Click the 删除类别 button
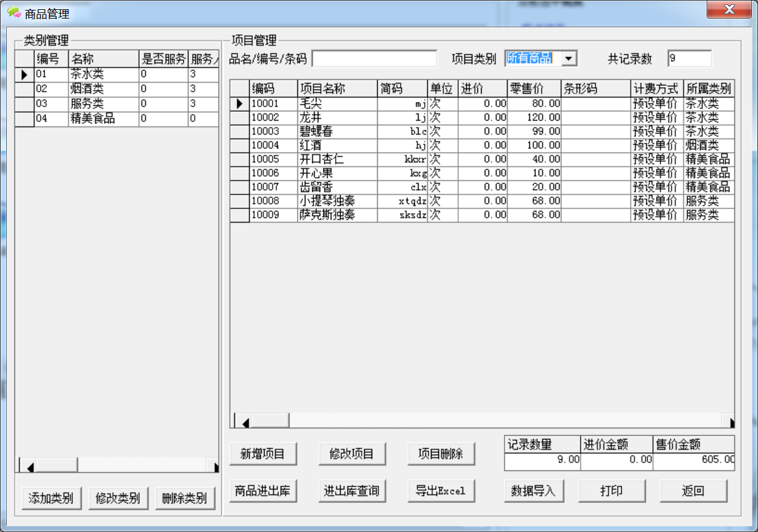 click(185, 499)
